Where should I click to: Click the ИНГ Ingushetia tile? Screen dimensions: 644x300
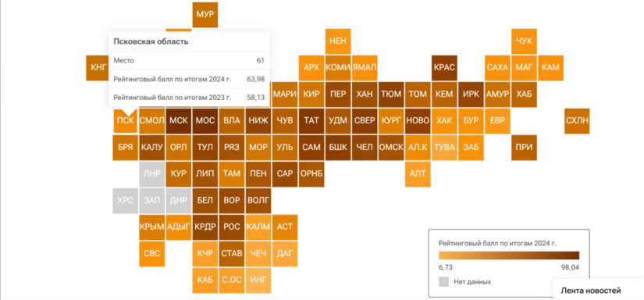tap(258, 280)
